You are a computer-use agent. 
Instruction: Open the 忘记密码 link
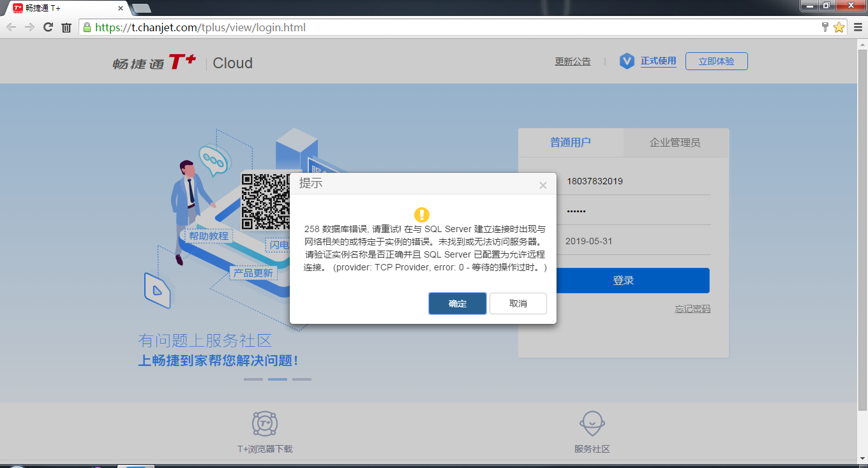pyautogui.click(x=692, y=309)
